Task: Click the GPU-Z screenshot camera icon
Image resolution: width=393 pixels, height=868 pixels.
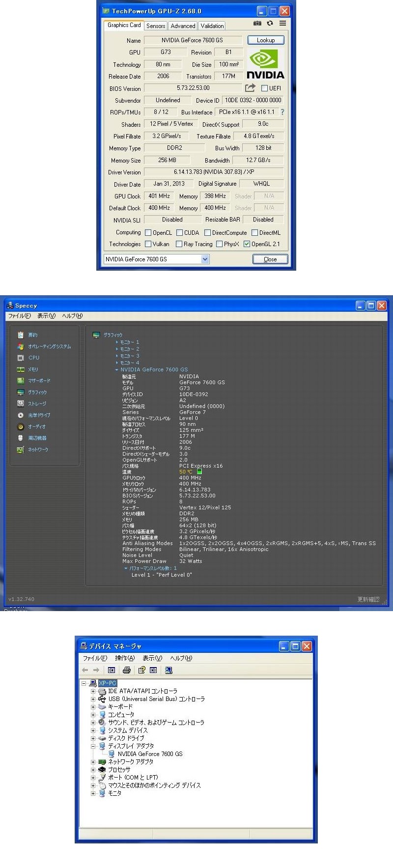Action: pyautogui.click(x=257, y=23)
